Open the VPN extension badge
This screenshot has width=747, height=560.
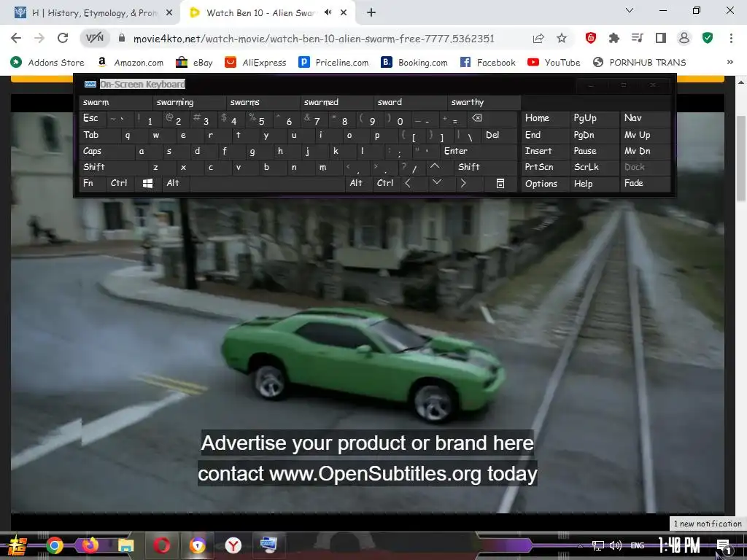pos(94,38)
